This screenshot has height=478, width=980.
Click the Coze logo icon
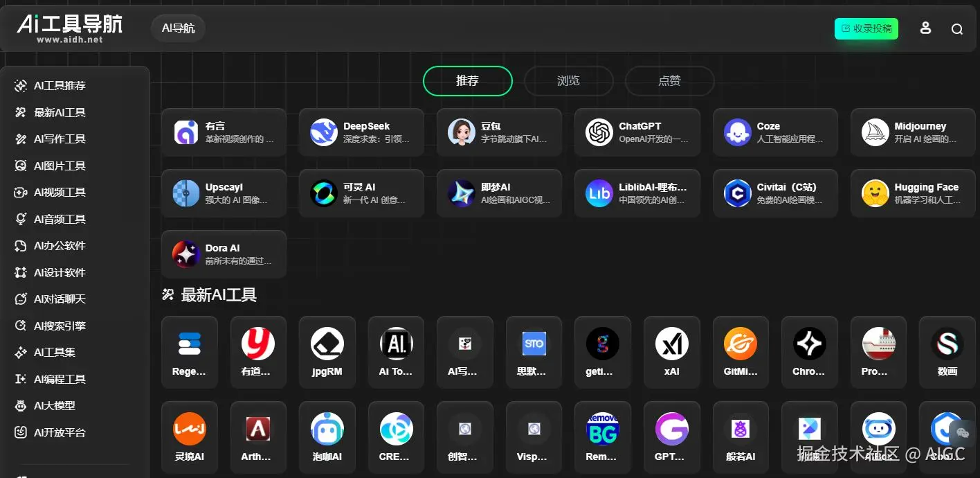738,132
